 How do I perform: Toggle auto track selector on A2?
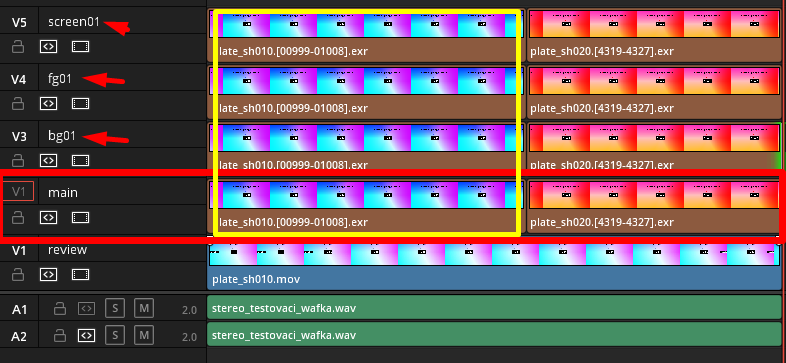[86, 334]
